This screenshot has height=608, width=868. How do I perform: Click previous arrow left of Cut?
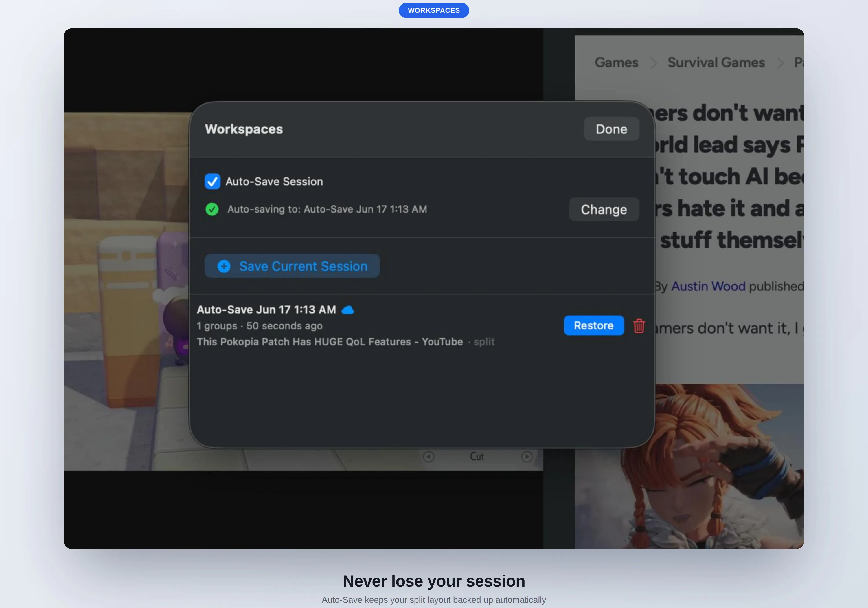[x=428, y=457]
